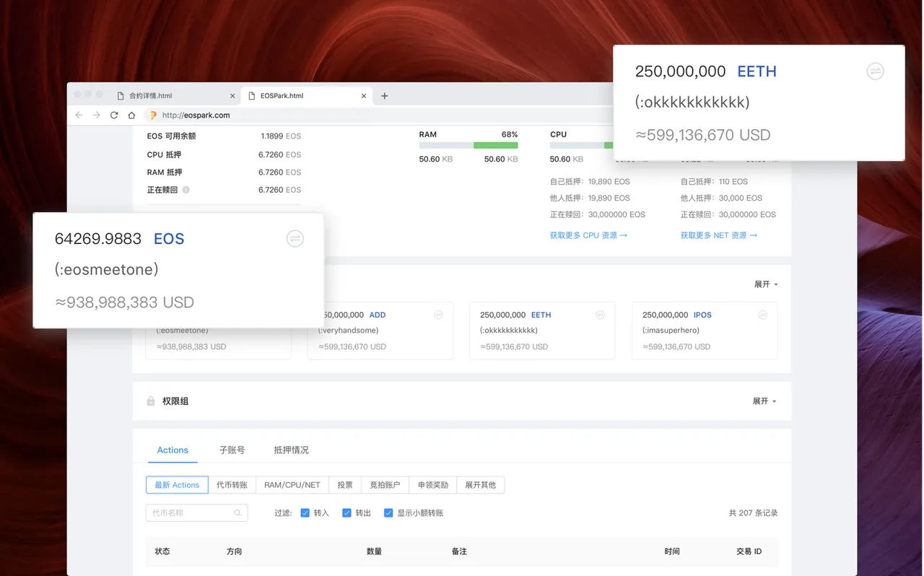Click EETH symbol in small token card
The image size is (924, 576).
click(541, 315)
